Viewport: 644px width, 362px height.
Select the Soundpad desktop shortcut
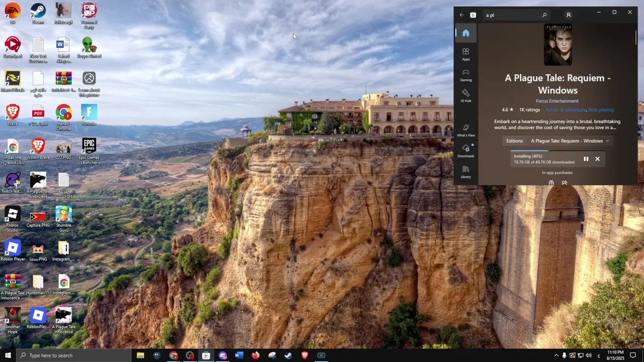[13, 48]
